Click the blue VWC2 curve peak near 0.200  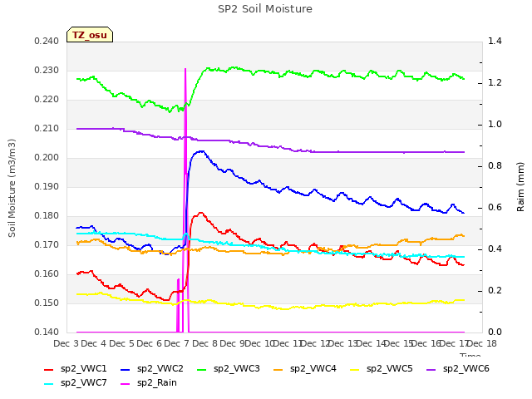click(x=201, y=151)
